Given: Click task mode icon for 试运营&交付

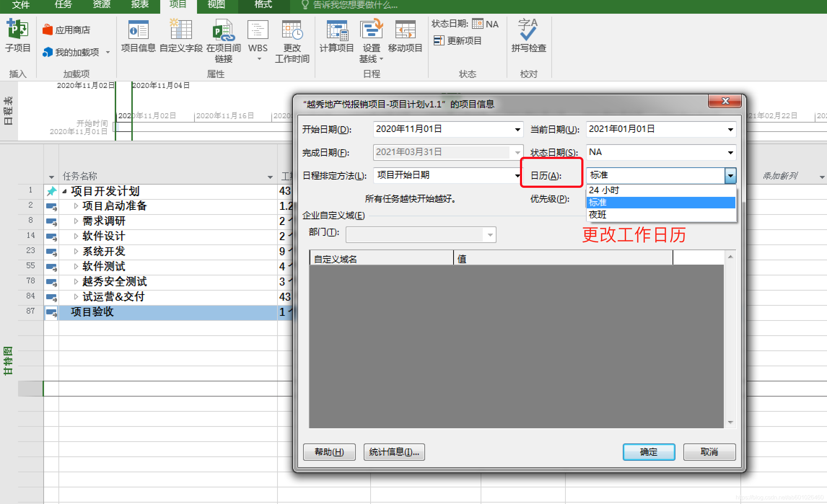Looking at the screenshot, I should (52, 298).
